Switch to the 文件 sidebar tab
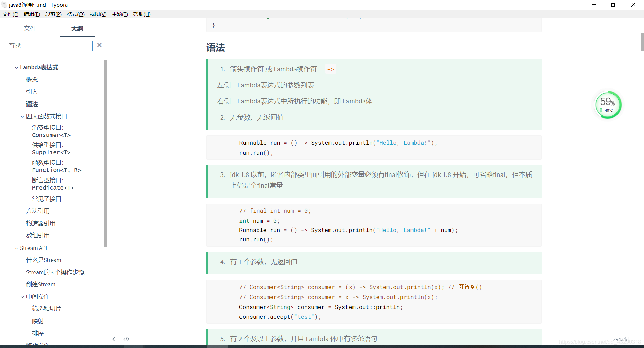 pos(30,29)
